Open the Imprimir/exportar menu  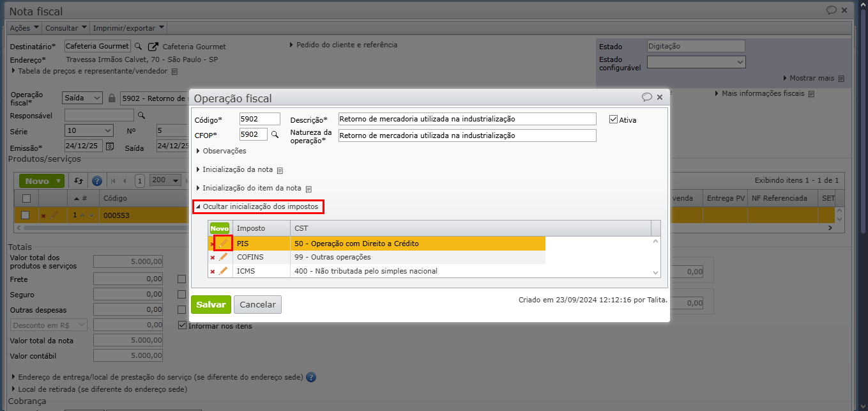(128, 28)
